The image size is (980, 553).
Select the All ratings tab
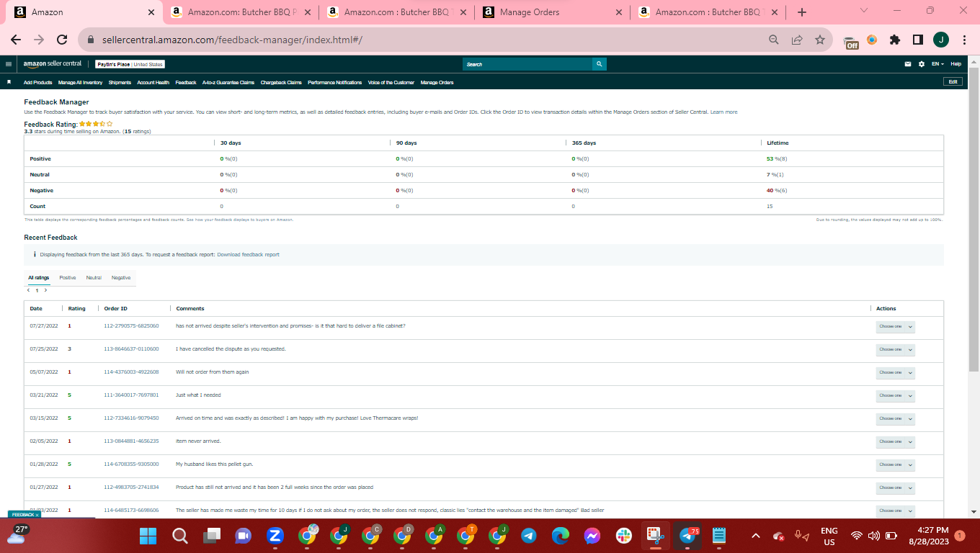(39, 277)
